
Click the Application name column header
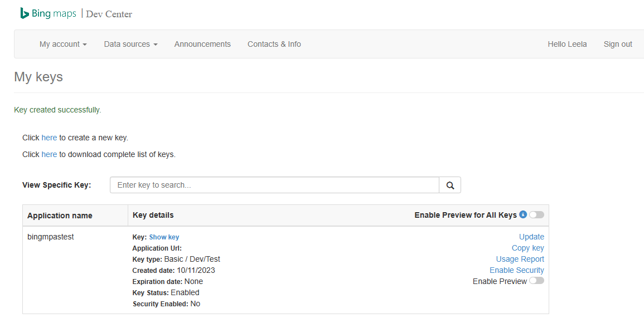click(x=60, y=216)
